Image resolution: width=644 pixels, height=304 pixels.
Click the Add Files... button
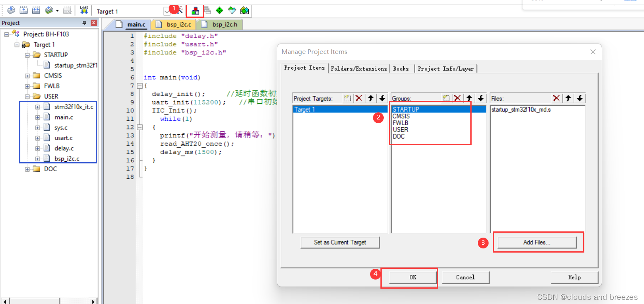click(x=537, y=242)
